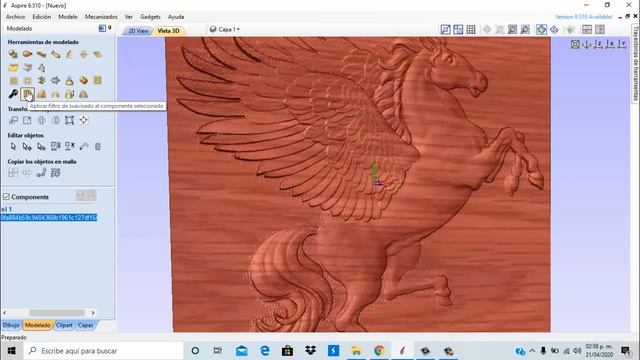The width and height of the screenshot is (640, 360).
Task: Click the el 1 level entry
Action: coord(6,209)
